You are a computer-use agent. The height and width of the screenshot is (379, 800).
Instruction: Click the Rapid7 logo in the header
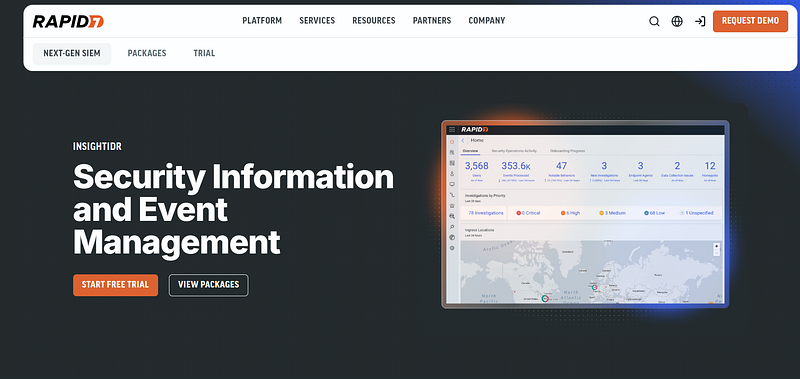click(68, 21)
